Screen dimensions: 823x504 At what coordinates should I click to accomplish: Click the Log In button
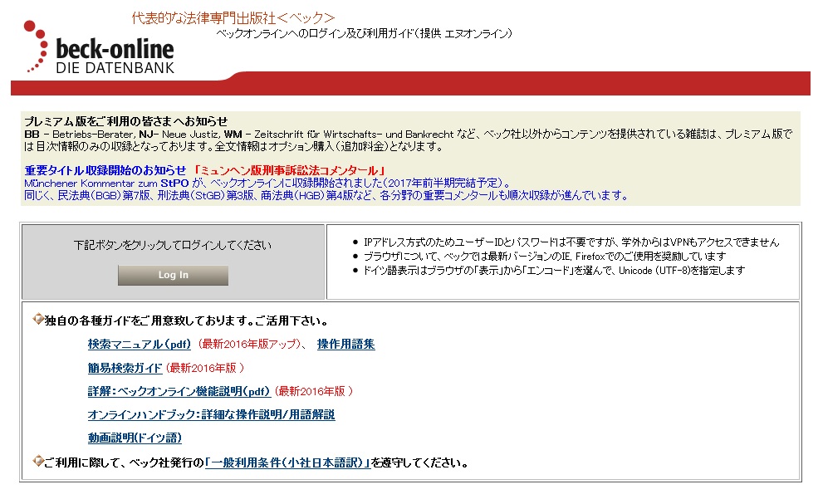coord(173,275)
